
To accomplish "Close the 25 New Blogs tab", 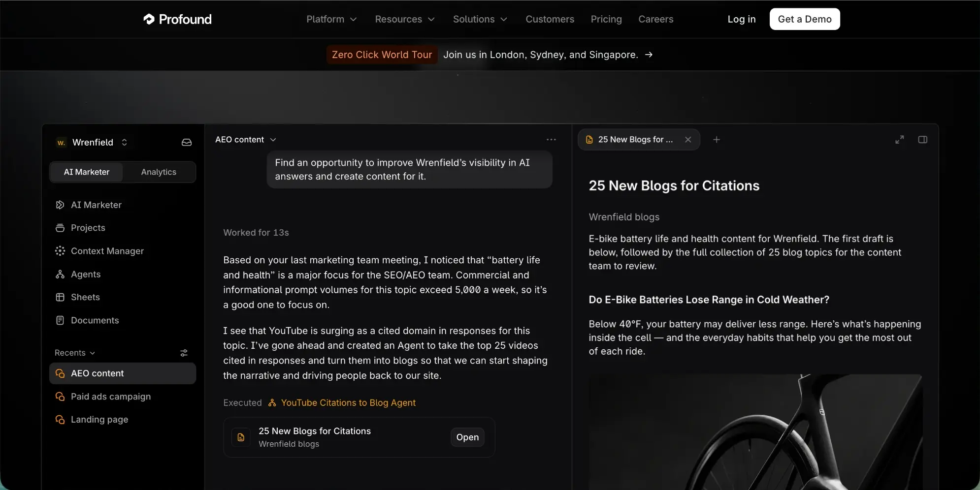I will (688, 140).
